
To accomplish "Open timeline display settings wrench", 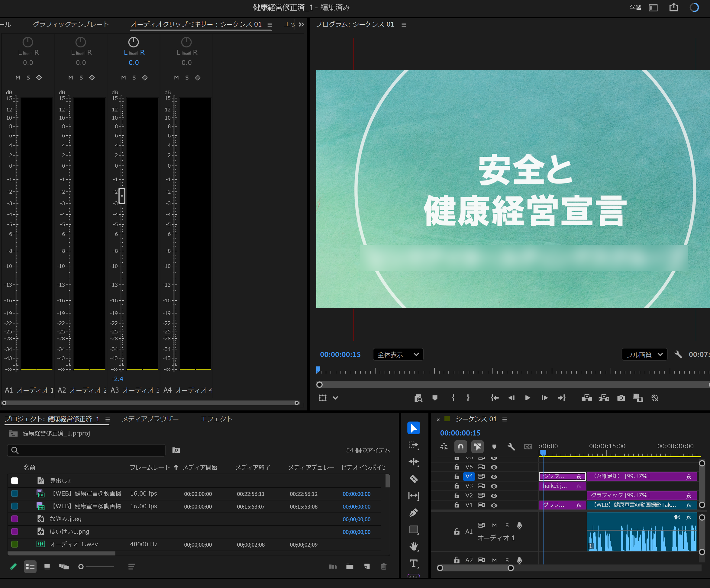I will (x=511, y=447).
